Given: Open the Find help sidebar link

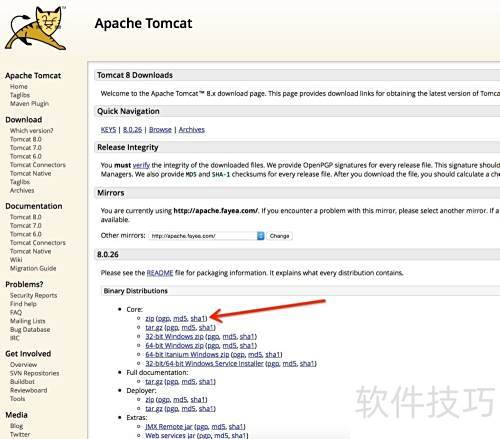Looking at the screenshot, I should 23,304.
